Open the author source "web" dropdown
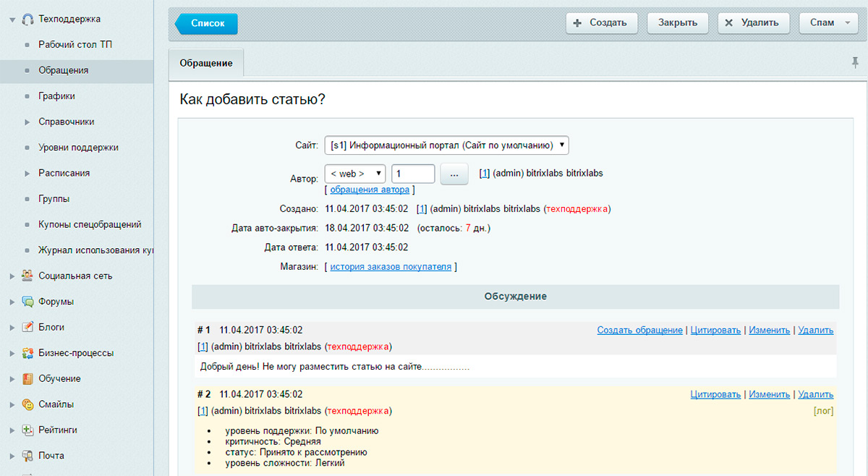 [x=354, y=174]
